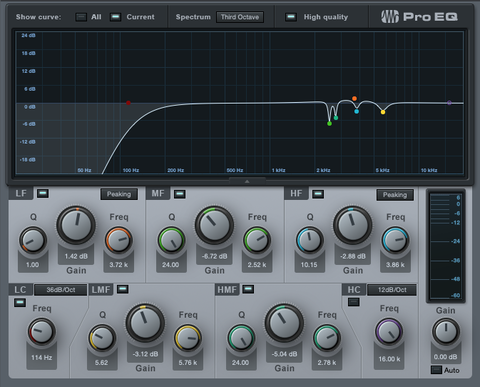Click the HF Freq knob
Viewport: 480px width, 387px height.
[x=395, y=240]
